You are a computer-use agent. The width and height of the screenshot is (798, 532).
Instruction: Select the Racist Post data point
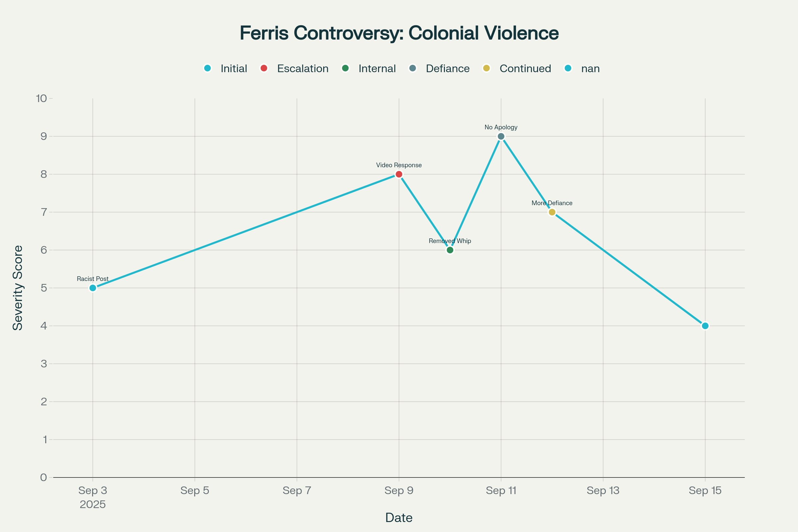click(x=93, y=288)
